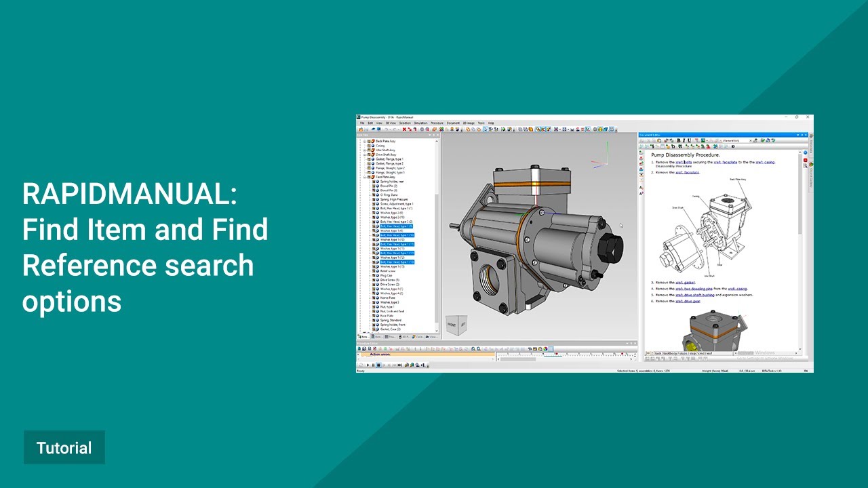Jump to end with skip-forward button

(399, 365)
